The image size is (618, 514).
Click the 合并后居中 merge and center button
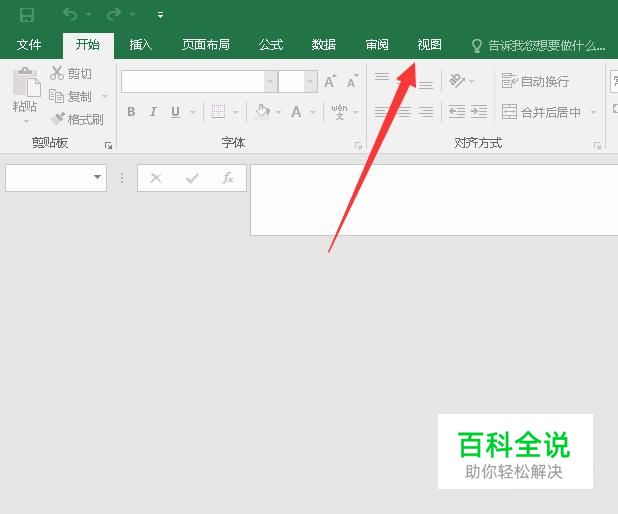[x=541, y=112]
